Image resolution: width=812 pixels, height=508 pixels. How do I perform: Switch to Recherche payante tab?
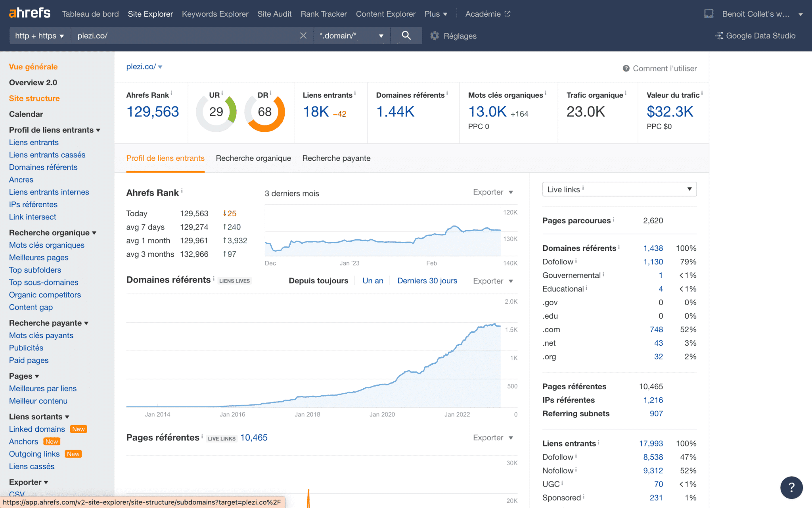(336, 158)
